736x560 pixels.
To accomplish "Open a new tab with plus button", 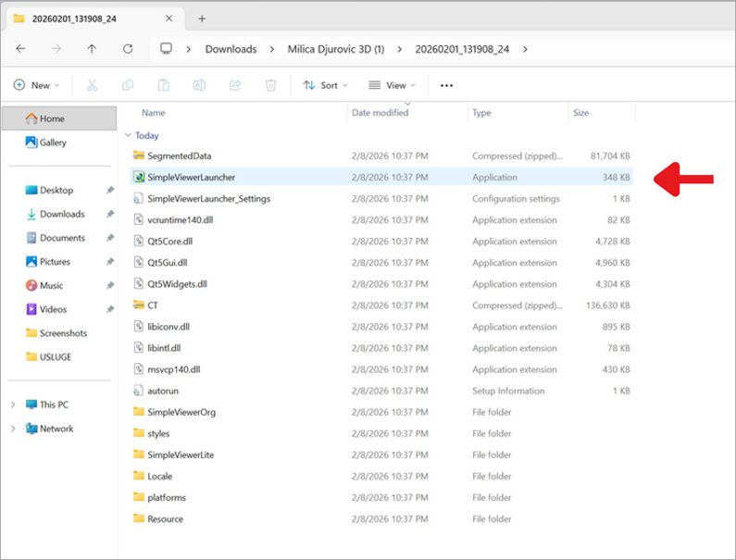I will (202, 19).
